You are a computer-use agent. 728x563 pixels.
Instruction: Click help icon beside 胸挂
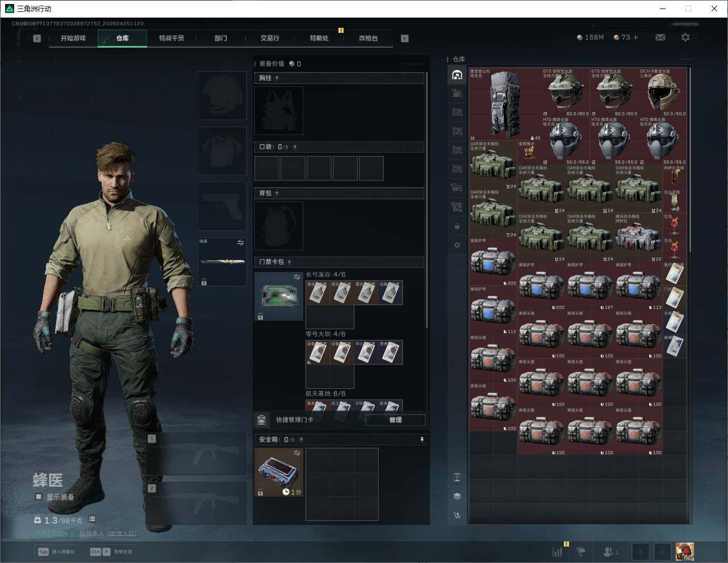click(x=277, y=78)
